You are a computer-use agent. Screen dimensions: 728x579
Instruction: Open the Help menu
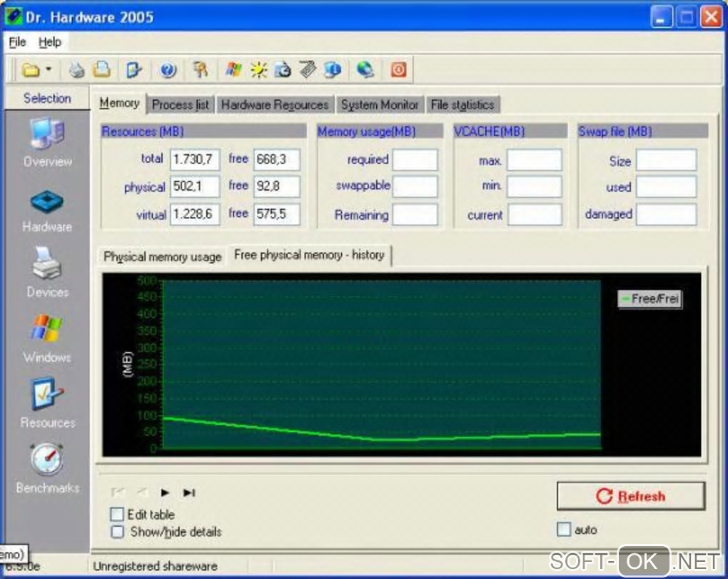[50, 42]
